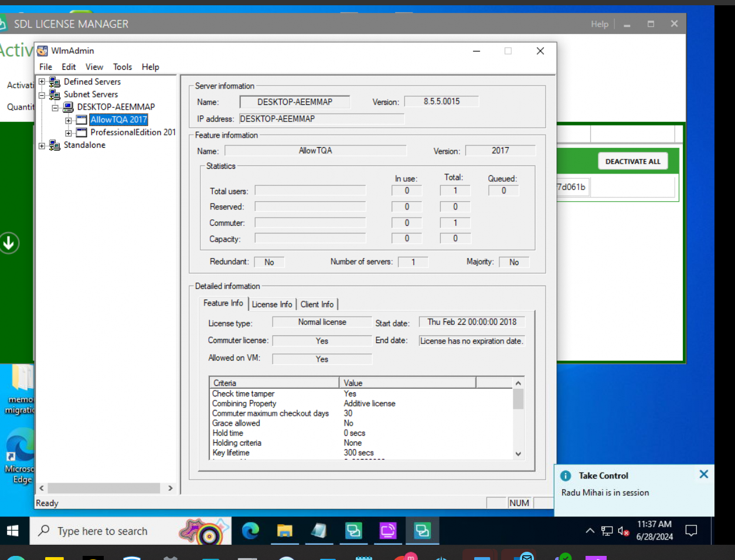Click the Start date field
735x560 pixels.
[x=472, y=322]
